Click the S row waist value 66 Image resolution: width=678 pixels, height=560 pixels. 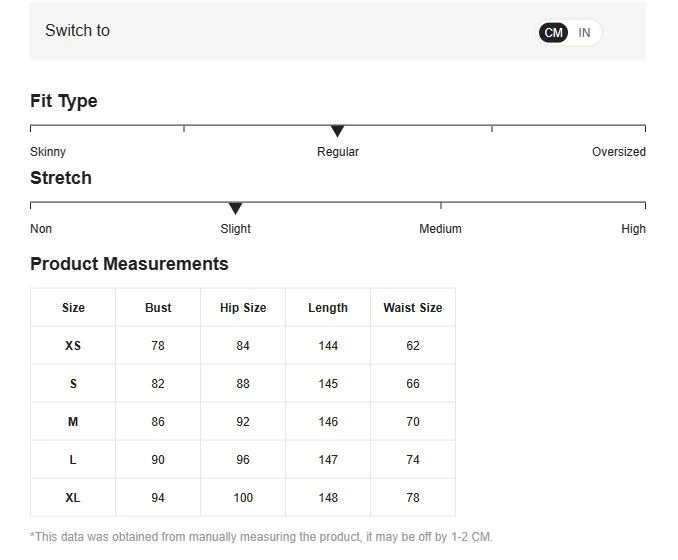click(x=413, y=384)
